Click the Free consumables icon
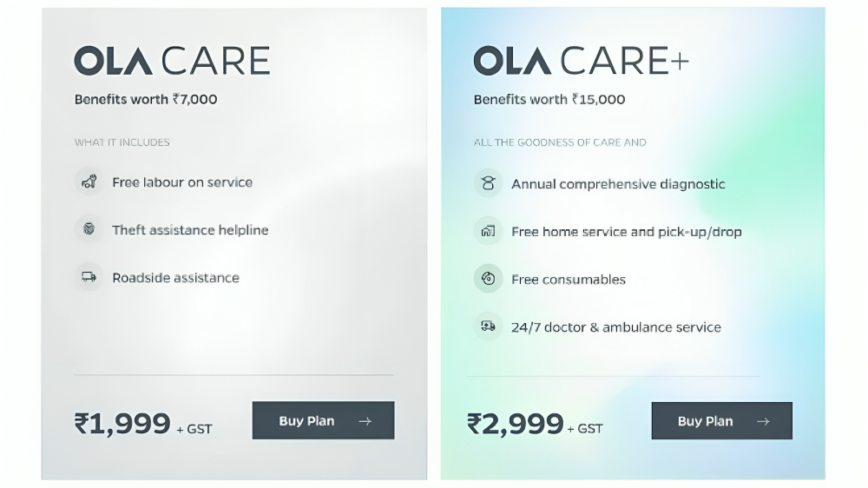 point(488,279)
